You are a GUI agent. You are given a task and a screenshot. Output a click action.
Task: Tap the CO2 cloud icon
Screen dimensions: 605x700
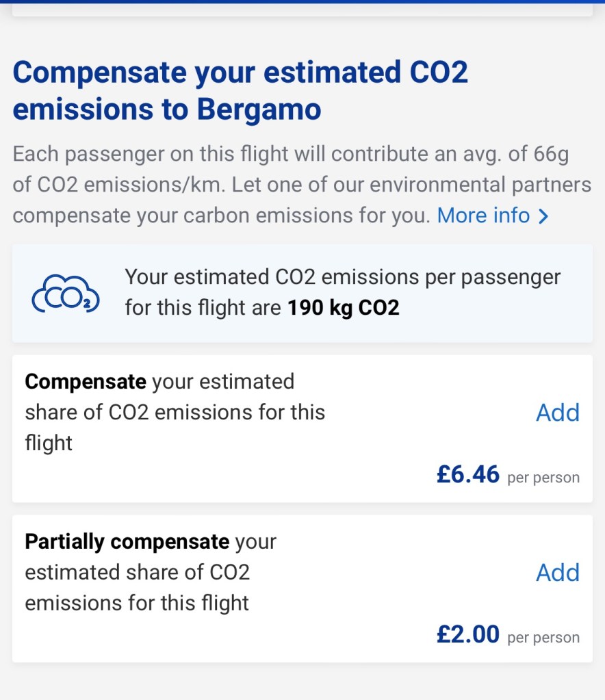click(66, 294)
